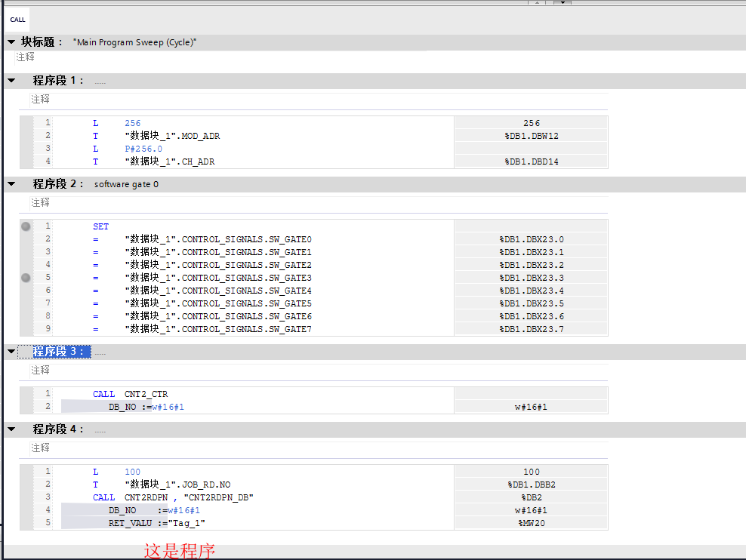The image size is (746, 560).
Task: Click the DB_NO parameter value under CNT2_CTR
Action: click(168, 407)
